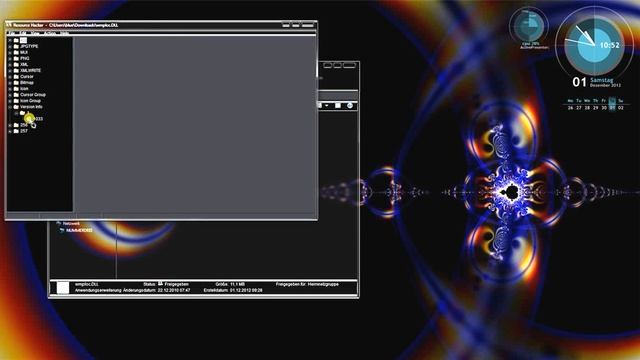This screenshot has width=640, height=360.
Task: Minimize the Explorer window behind
Action: (x=328, y=65)
